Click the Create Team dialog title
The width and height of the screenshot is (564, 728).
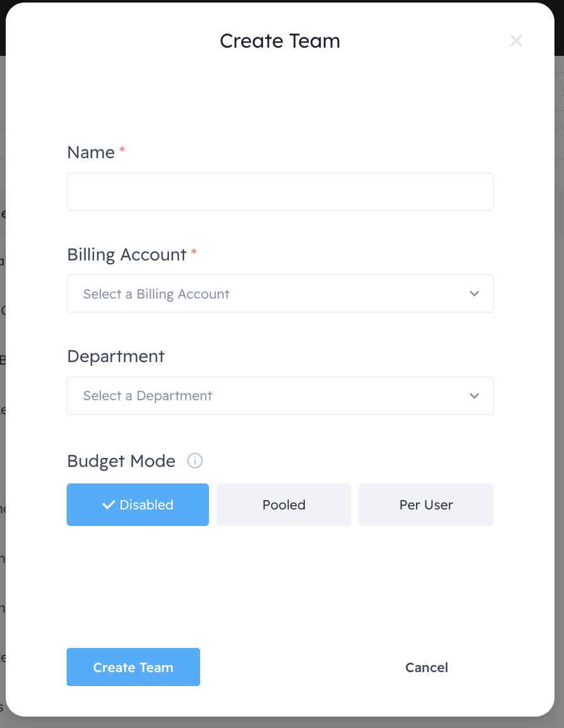pyautogui.click(x=280, y=41)
